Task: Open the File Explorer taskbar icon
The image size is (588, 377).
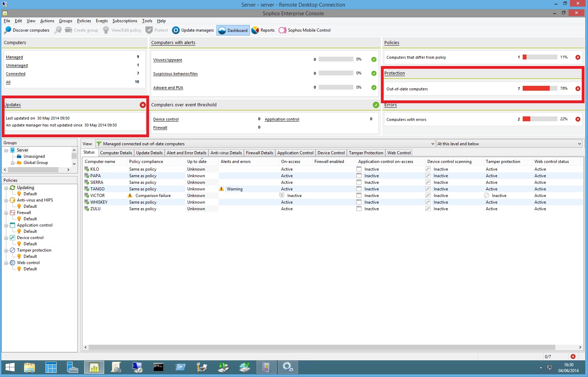Action: 30,367
